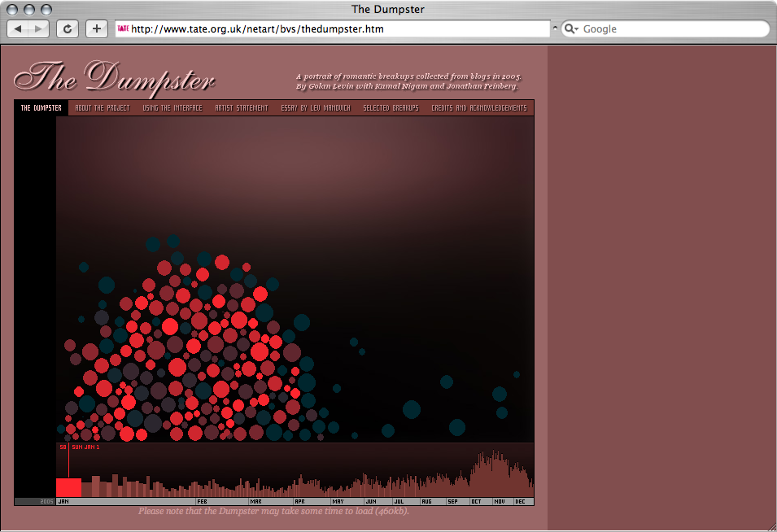This screenshot has width=777, height=532.
Task: Open the Artist Statement tab
Action: point(241,108)
